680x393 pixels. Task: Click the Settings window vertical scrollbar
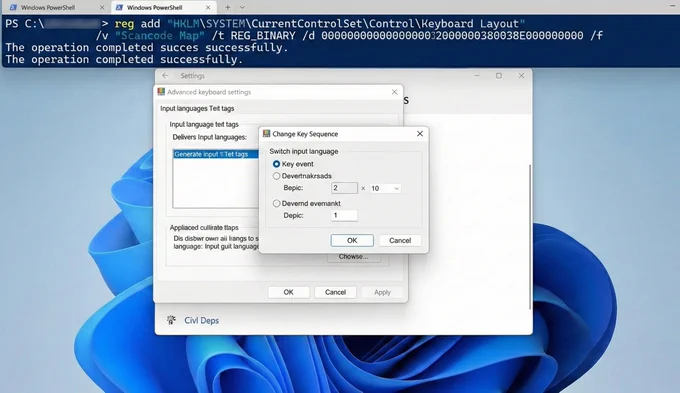tap(530, 236)
